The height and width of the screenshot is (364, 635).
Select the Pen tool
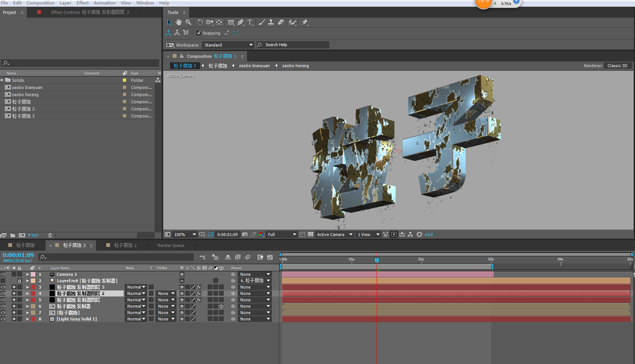tap(240, 22)
